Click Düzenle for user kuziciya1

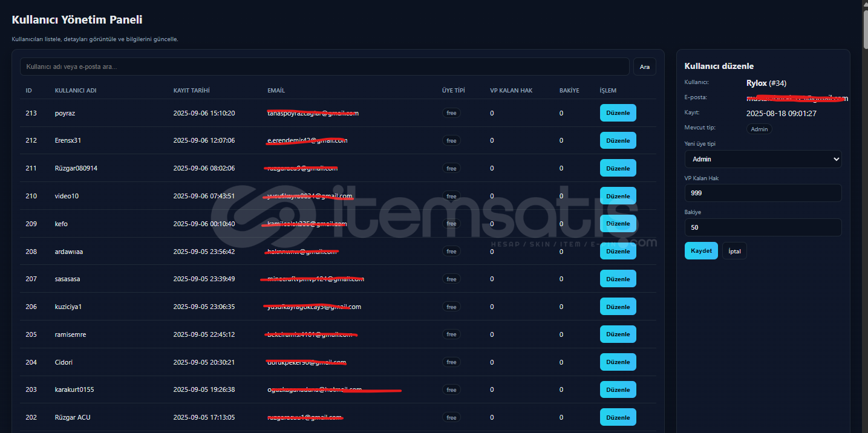(x=618, y=307)
